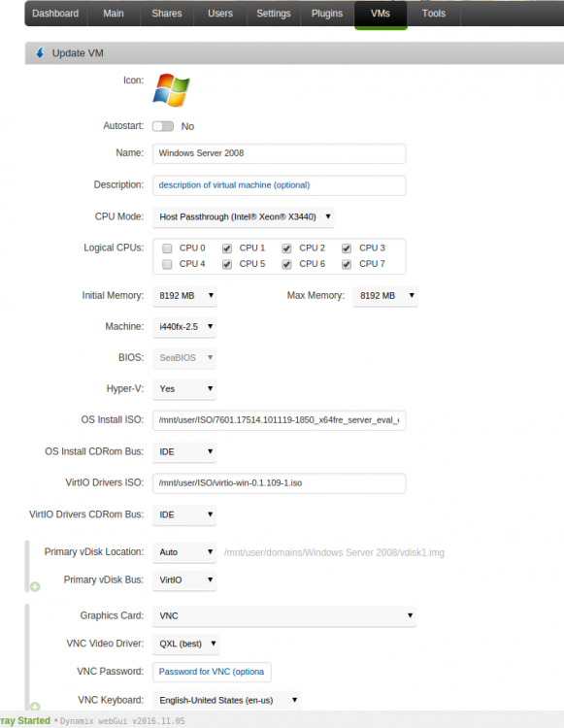Click the Windows logo VM icon

pos(171,90)
